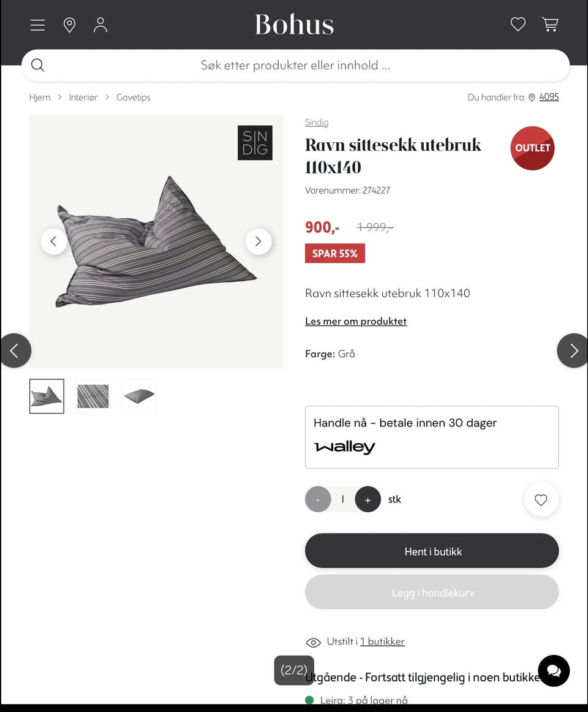Go to previous page with dark left arrow
The width and height of the screenshot is (588, 712).
click(15, 350)
